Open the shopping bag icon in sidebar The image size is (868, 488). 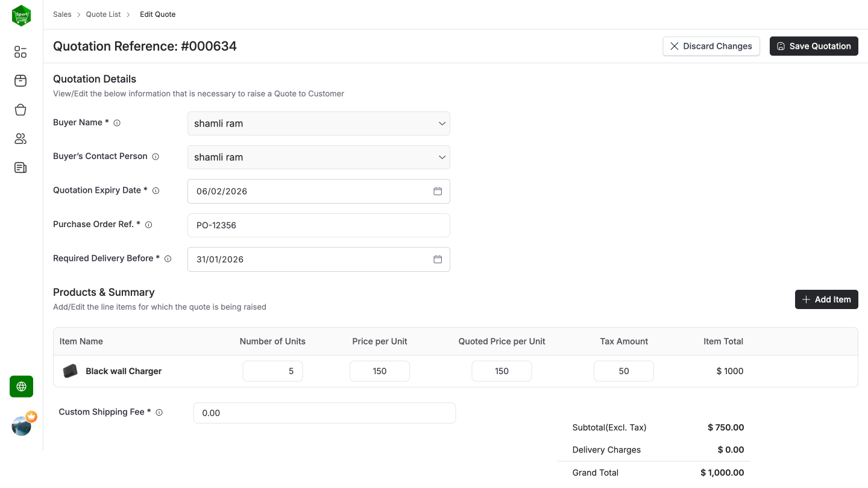(20, 110)
